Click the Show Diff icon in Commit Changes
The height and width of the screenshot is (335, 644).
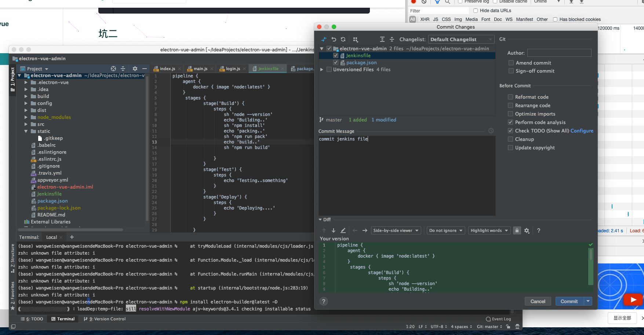324,39
